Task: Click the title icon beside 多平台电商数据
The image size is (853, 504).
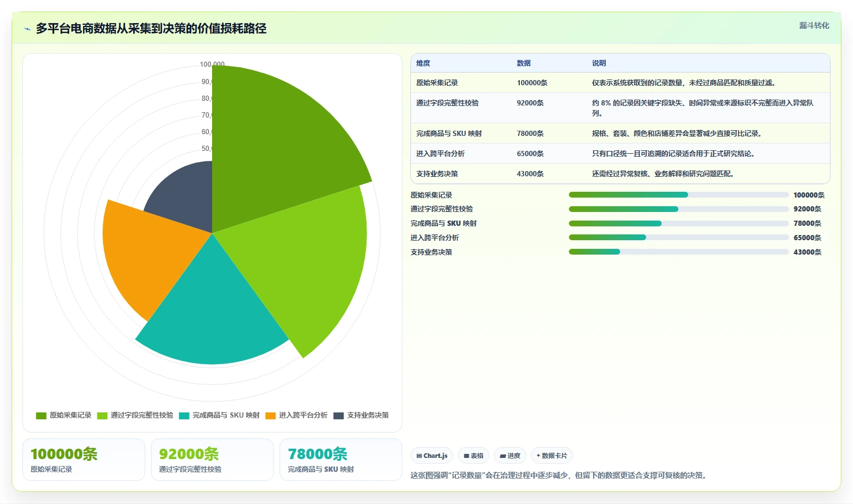Action: click(27, 29)
